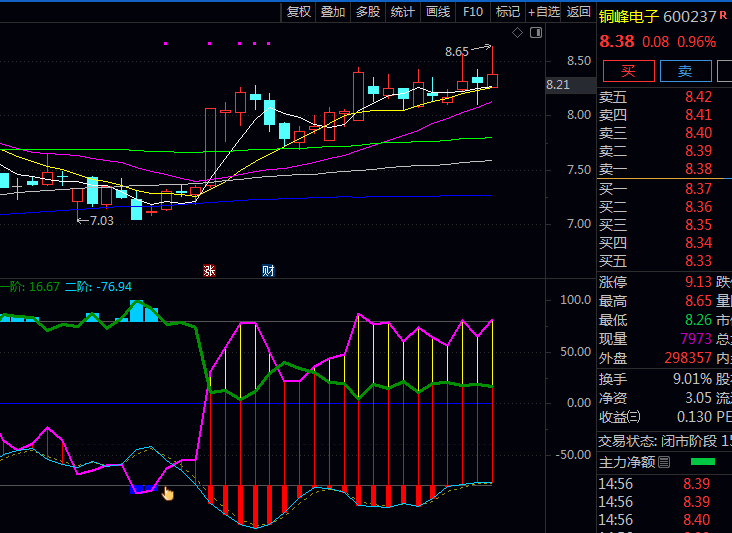The image size is (732, 533).
Task: Click the red 涨 event marker icon
Action: click(x=210, y=270)
